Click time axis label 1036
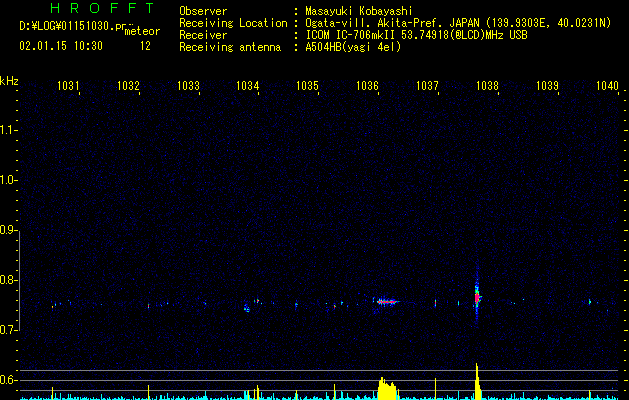The height and width of the screenshot is (400, 629). [x=367, y=86]
